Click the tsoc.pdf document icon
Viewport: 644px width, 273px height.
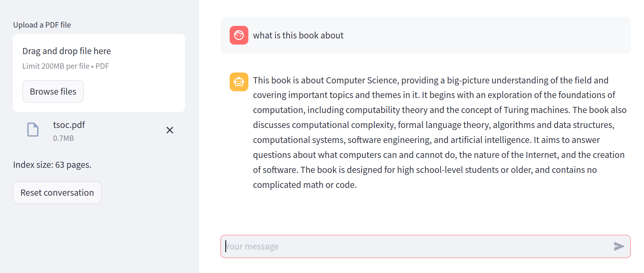click(x=33, y=130)
